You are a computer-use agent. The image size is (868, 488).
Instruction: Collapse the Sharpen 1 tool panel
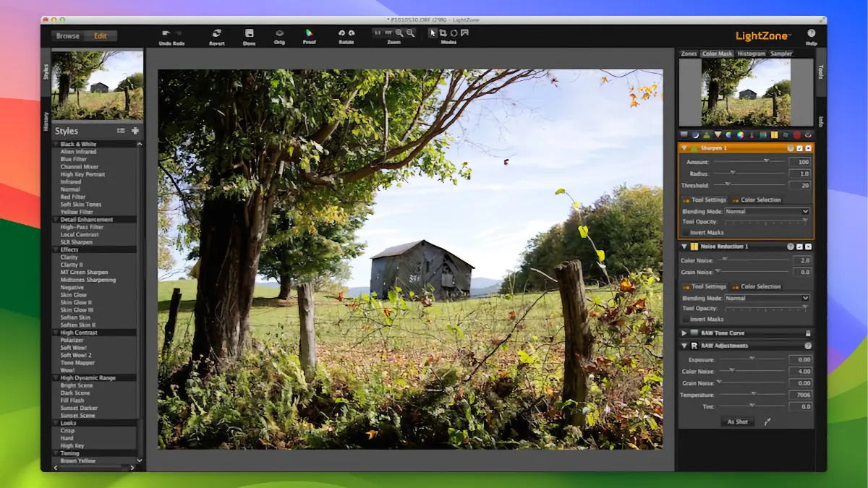pos(685,148)
